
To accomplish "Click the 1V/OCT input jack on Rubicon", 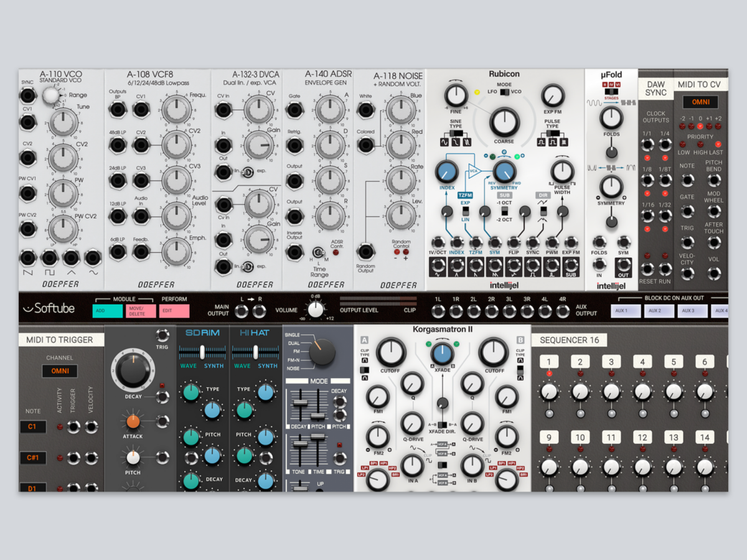I will (x=438, y=243).
